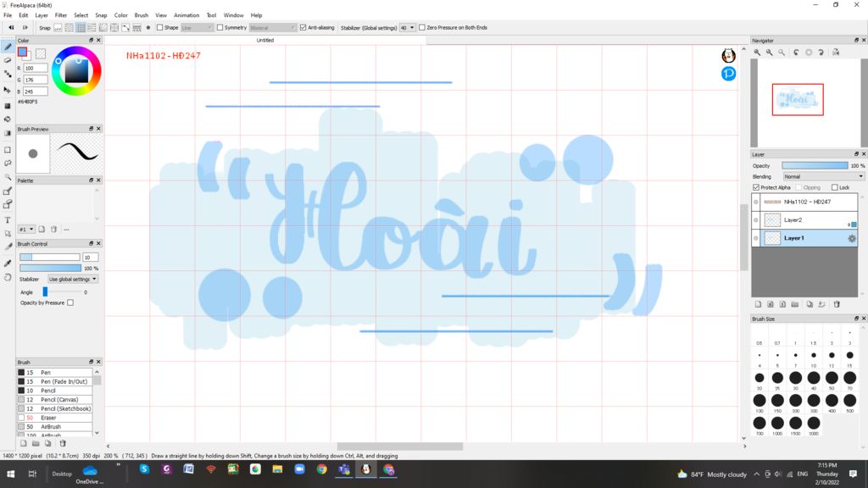Enable Opacity by Pressure checkbox
Image resolution: width=868 pixels, height=488 pixels.
[x=70, y=302]
